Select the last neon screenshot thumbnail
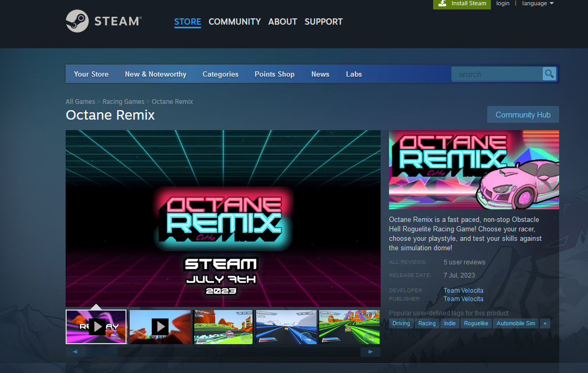Image resolution: width=588 pixels, height=373 pixels. click(350, 326)
